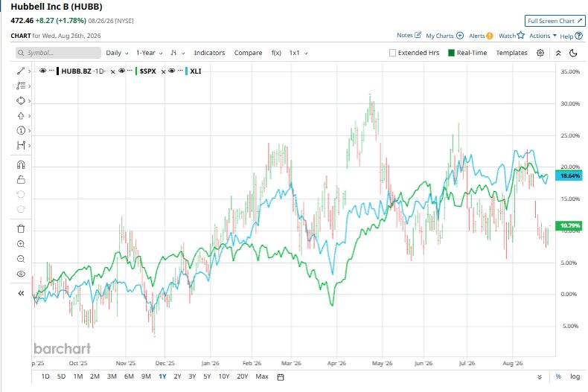Click the redo arrow icon
The width and height of the screenshot is (588, 392).
click(21, 209)
